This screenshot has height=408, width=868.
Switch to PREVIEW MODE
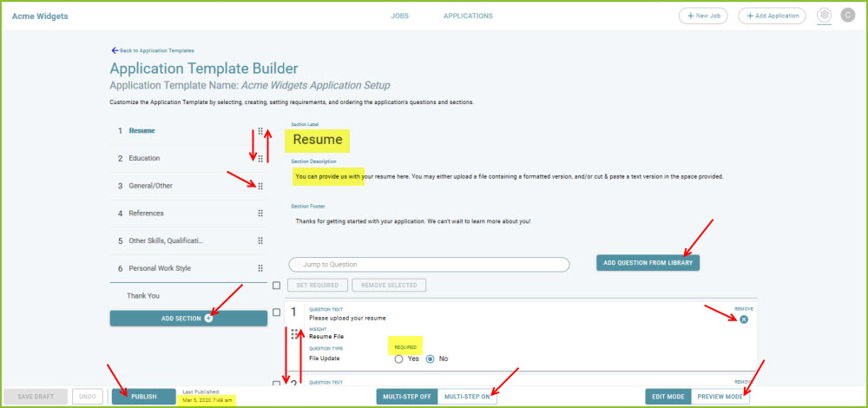(x=720, y=397)
